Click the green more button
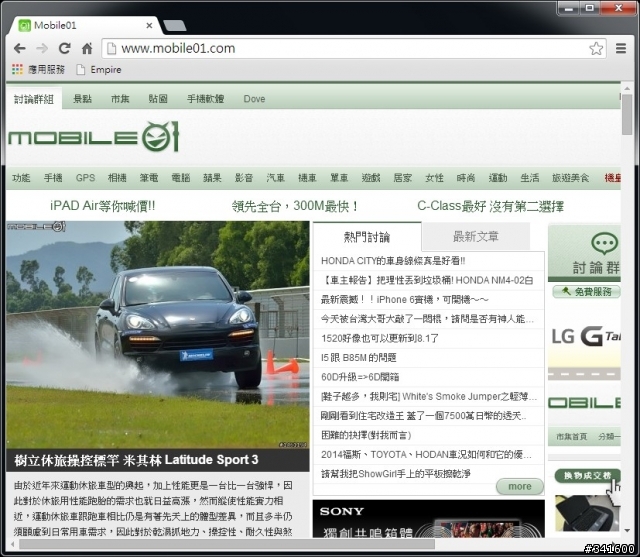Screen dimensions: 640x557 [520, 486]
